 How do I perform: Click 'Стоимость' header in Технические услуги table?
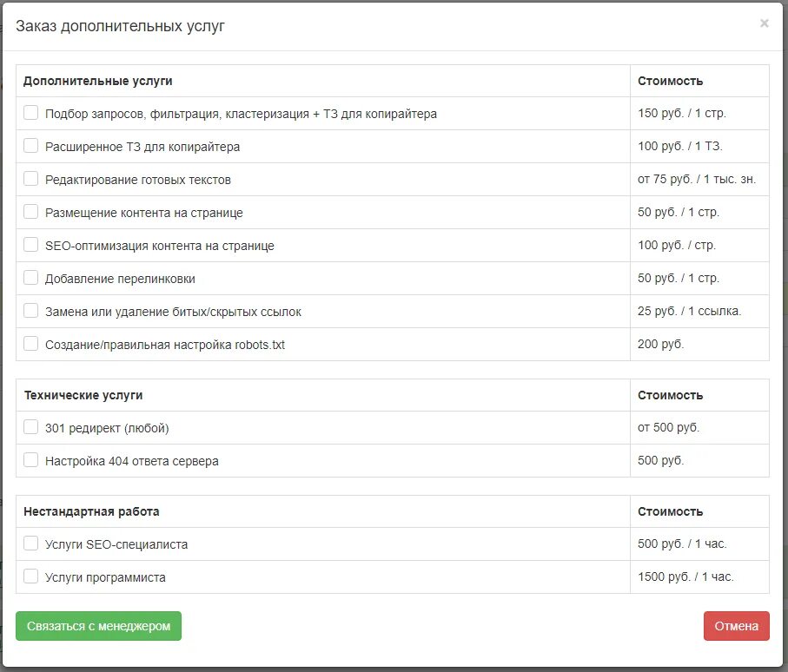670,395
